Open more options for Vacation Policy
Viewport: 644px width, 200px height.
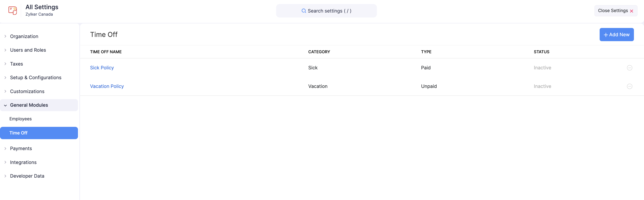629,86
